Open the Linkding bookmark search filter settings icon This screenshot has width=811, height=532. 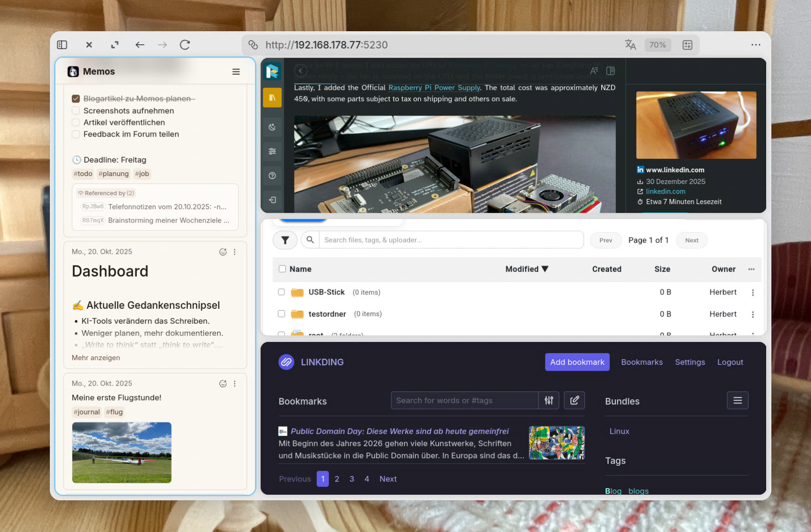[549, 401]
